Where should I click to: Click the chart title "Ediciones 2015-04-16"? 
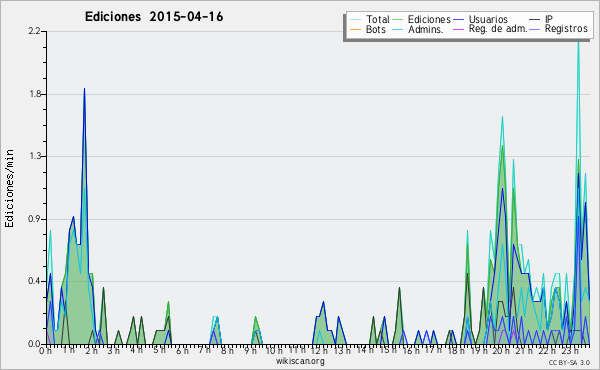[x=154, y=17]
